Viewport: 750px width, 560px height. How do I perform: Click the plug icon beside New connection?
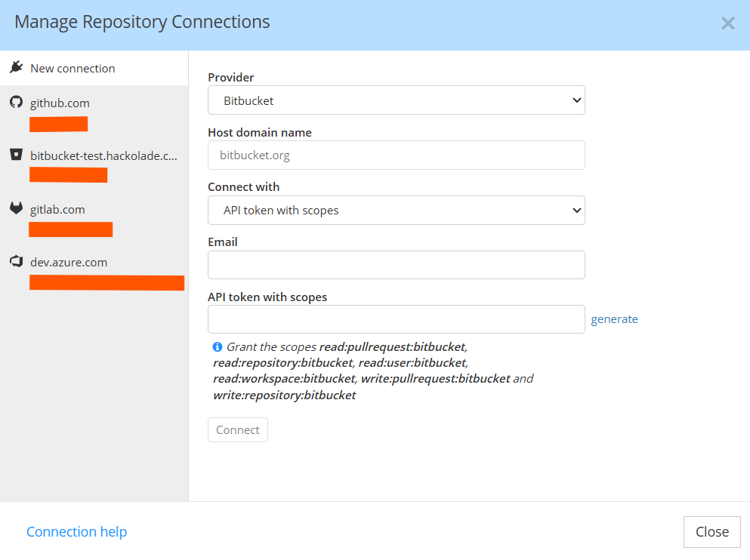click(17, 68)
